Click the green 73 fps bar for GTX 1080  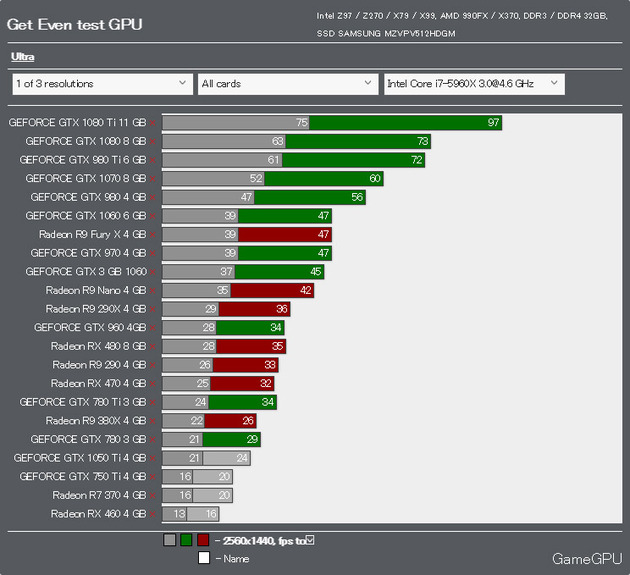358,141
